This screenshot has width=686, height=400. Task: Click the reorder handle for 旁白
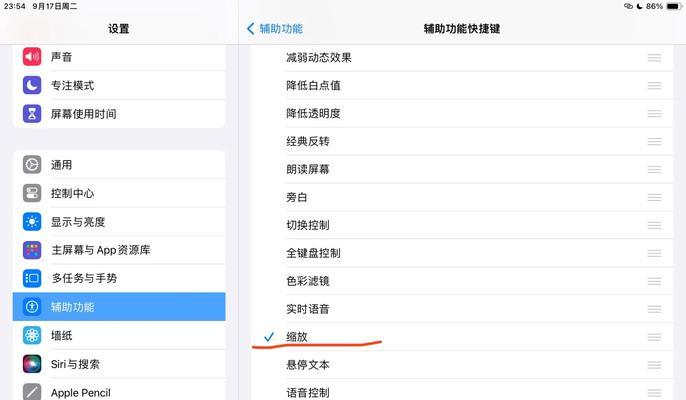(x=654, y=197)
